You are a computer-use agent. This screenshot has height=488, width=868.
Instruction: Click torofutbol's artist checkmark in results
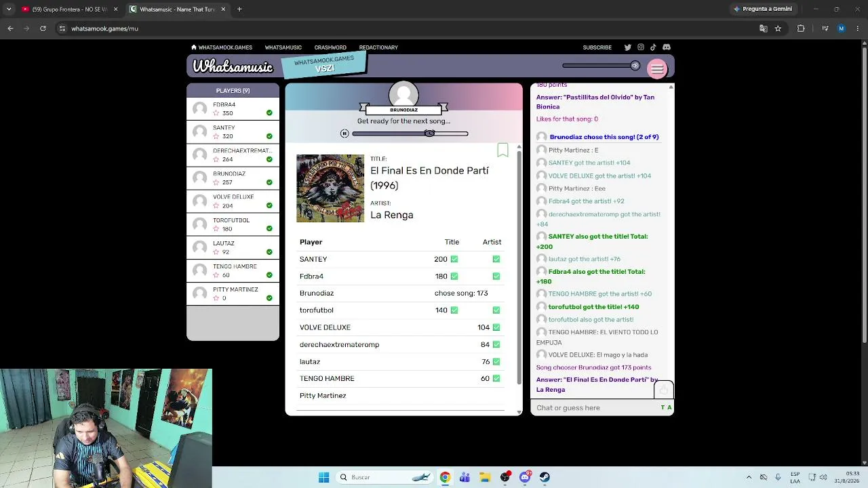click(x=496, y=310)
